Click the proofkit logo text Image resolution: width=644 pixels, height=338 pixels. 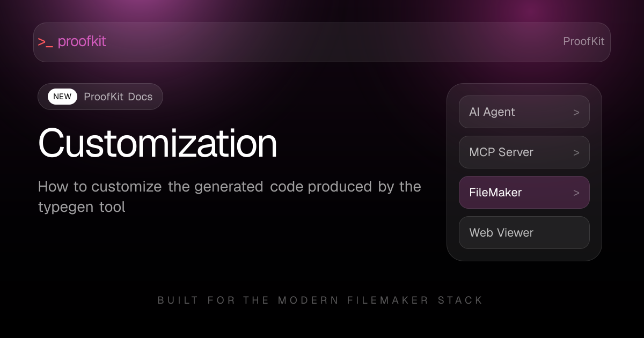pyautogui.click(x=82, y=41)
